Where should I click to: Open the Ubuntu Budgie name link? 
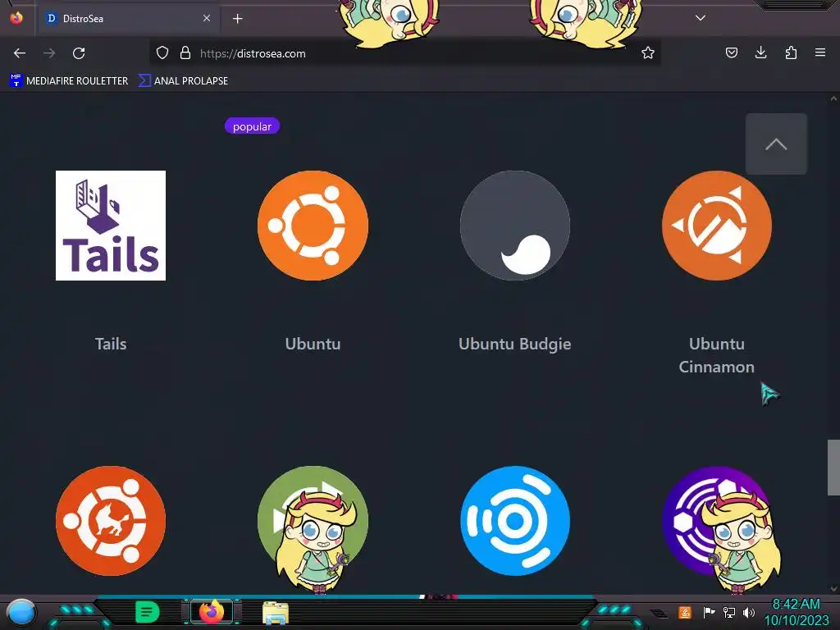pos(515,344)
